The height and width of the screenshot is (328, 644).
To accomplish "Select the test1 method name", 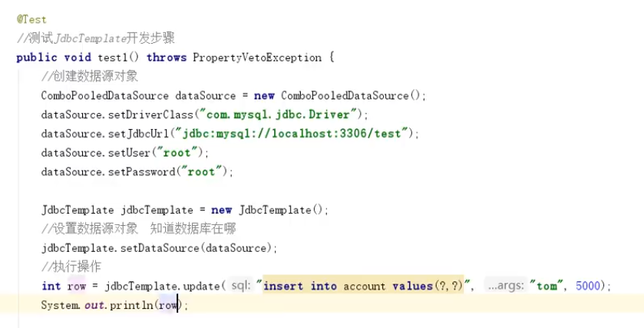I will pyautogui.click(x=112, y=58).
